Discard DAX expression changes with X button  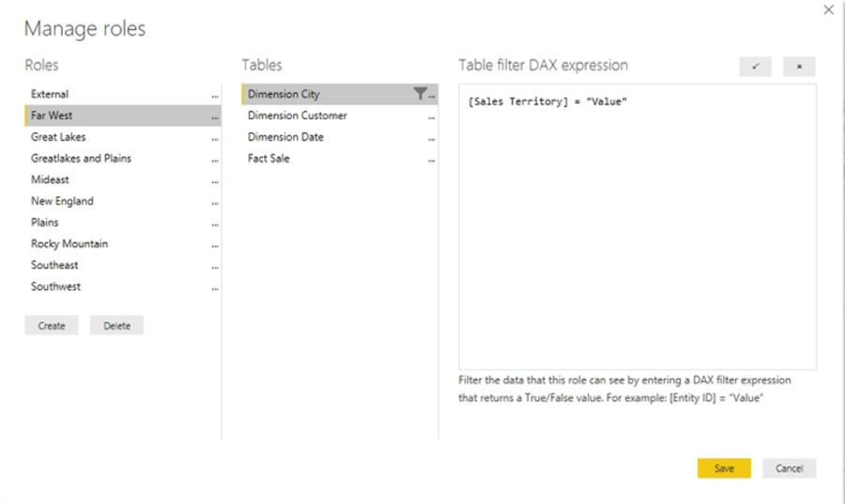click(799, 67)
